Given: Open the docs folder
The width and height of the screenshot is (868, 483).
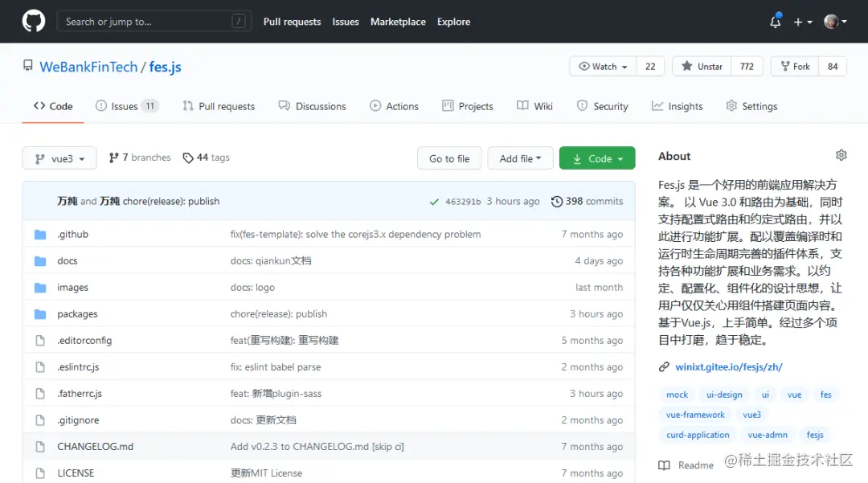Looking at the screenshot, I should click(x=67, y=260).
